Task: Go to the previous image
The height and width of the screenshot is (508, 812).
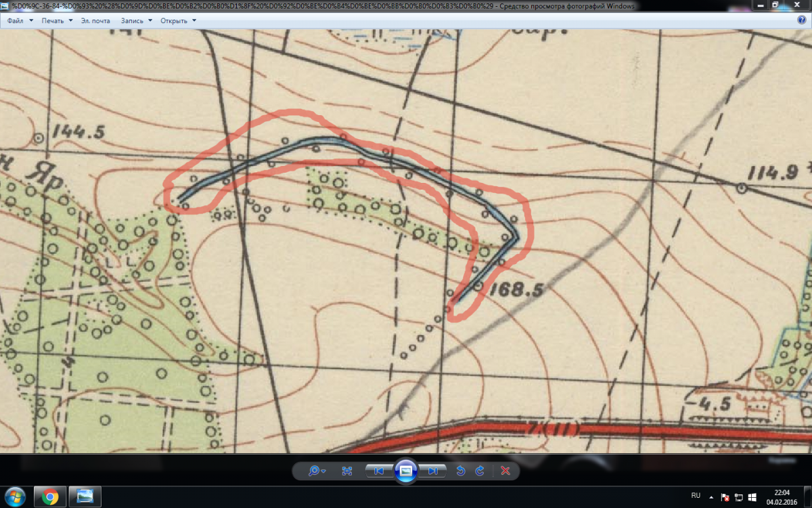Action: [x=378, y=471]
